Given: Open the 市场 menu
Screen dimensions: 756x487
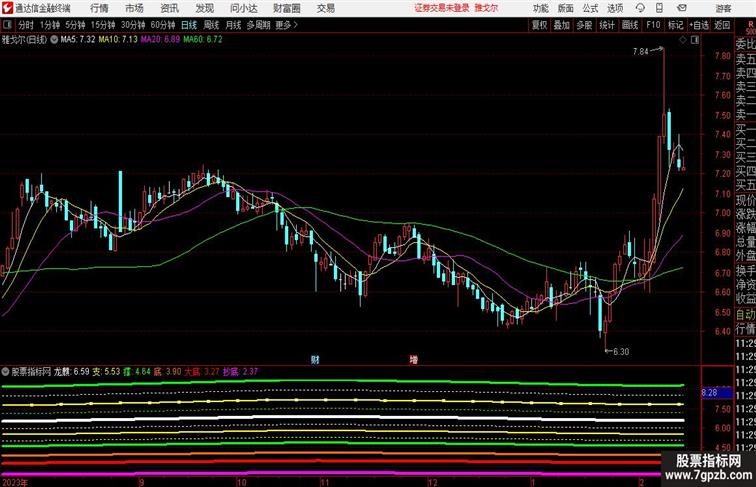Looking at the screenshot, I should tap(135, 8).
